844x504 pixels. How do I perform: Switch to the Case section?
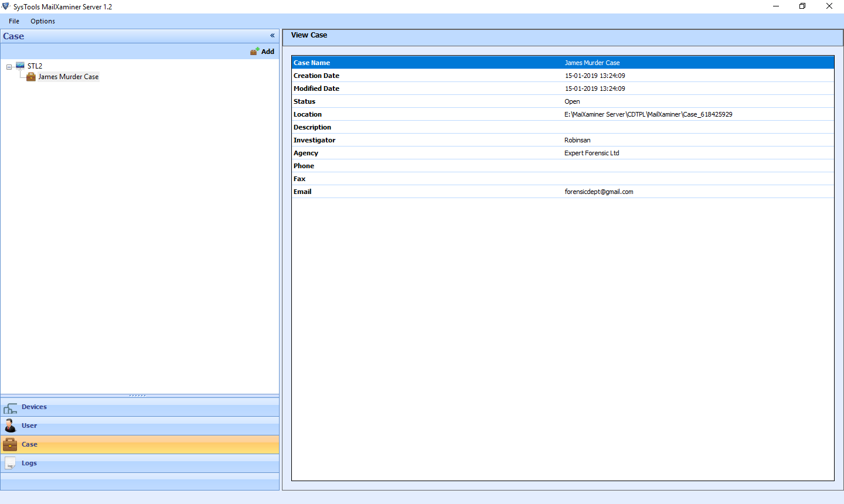point(139,445)
